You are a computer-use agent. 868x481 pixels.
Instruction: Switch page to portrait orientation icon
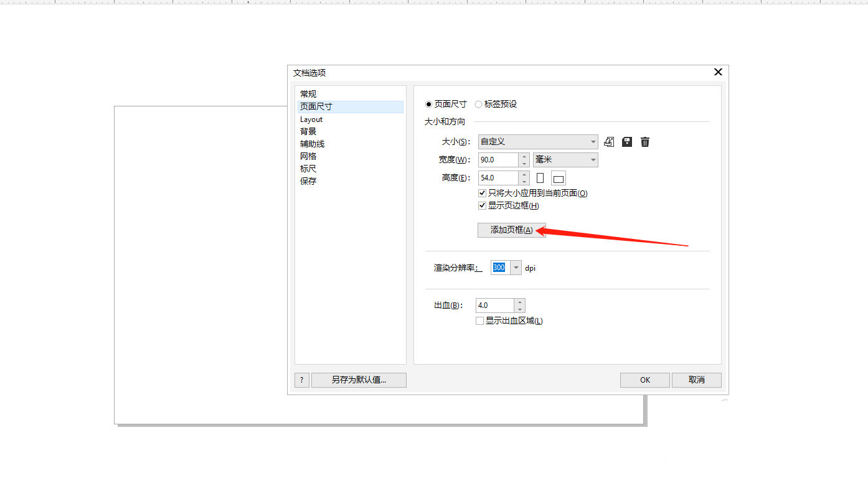(x=539, y=177)
